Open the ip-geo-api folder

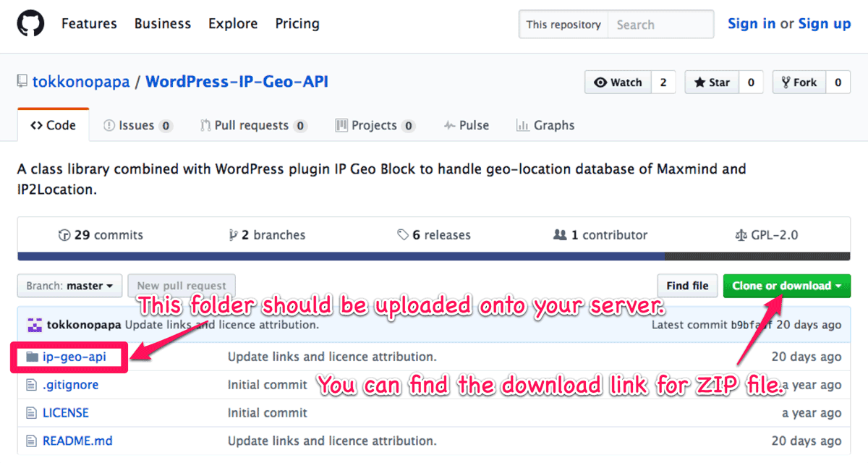[x=75, y=356]
